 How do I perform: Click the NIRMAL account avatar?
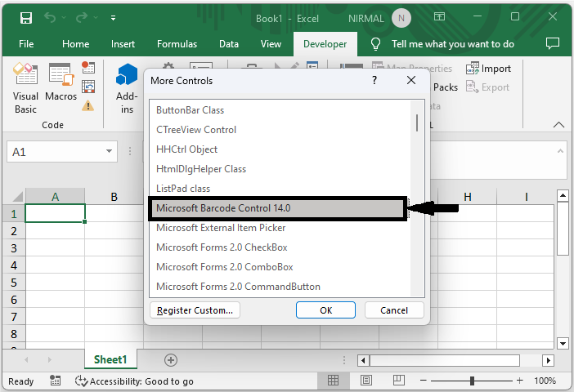401,18
